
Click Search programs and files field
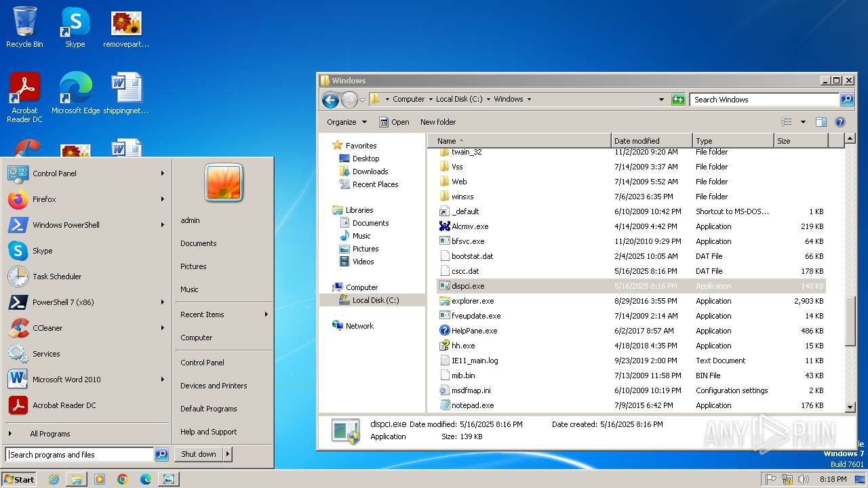(80, 455)
